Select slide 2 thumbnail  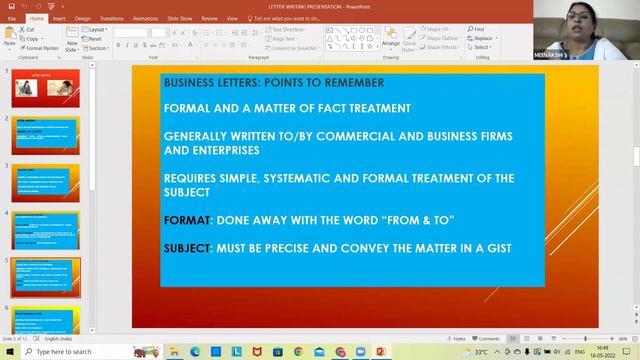click(x=46, y=136)
